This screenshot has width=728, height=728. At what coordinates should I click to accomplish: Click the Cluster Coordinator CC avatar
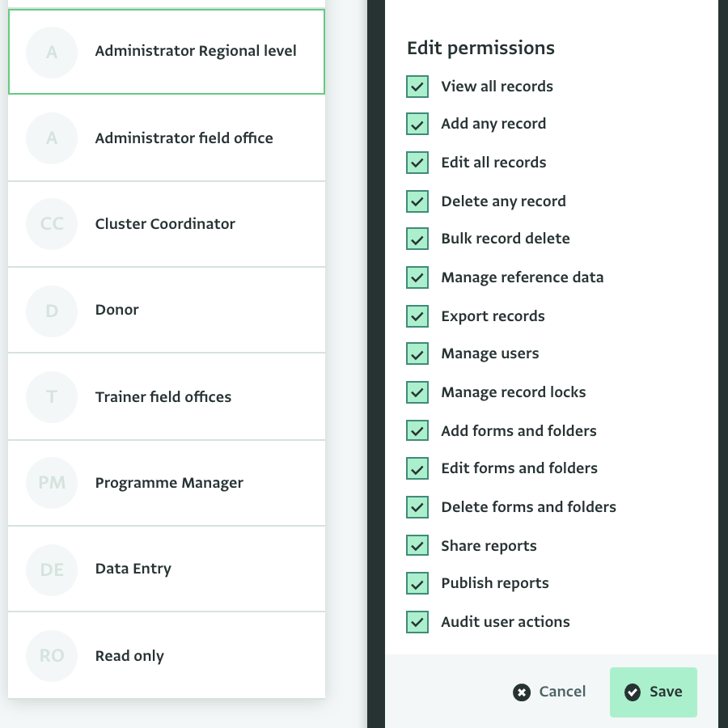[x=52, y=224]
